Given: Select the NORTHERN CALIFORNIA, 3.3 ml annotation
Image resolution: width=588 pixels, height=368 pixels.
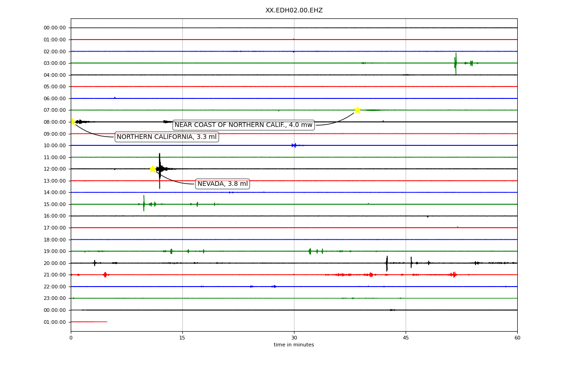Looking at the screenshot, I should (x=167, y=137).
